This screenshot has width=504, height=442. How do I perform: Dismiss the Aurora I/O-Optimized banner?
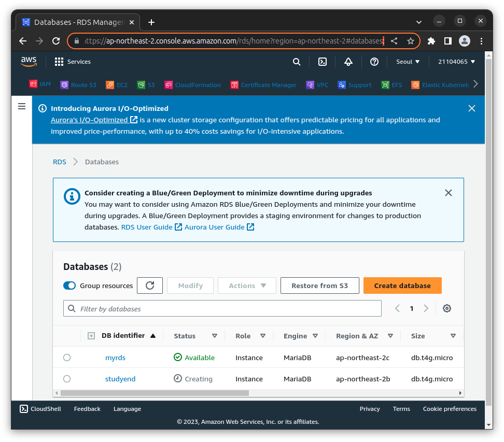click(471, 108)
